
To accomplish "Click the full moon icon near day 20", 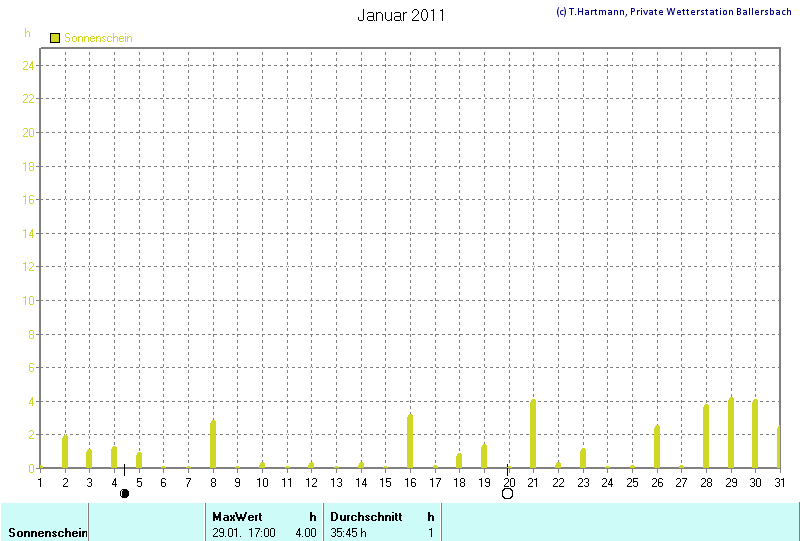I will point(507,493).
